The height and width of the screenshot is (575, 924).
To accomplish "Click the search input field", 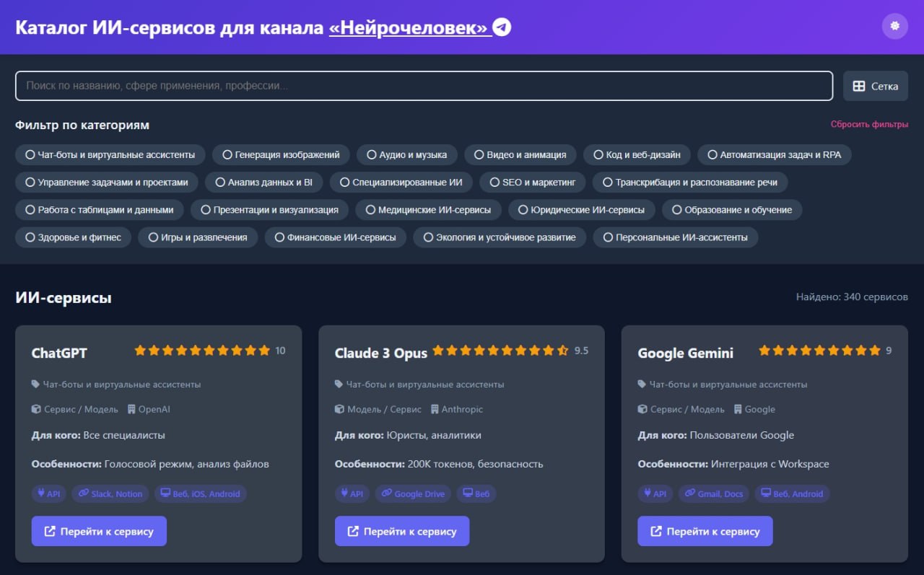I will [424, 85].
